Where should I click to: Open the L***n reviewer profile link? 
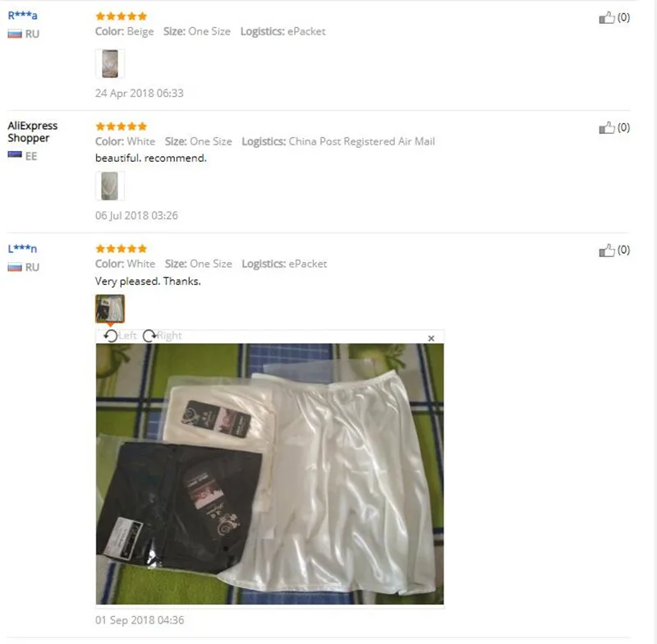[x=23, y=249]
